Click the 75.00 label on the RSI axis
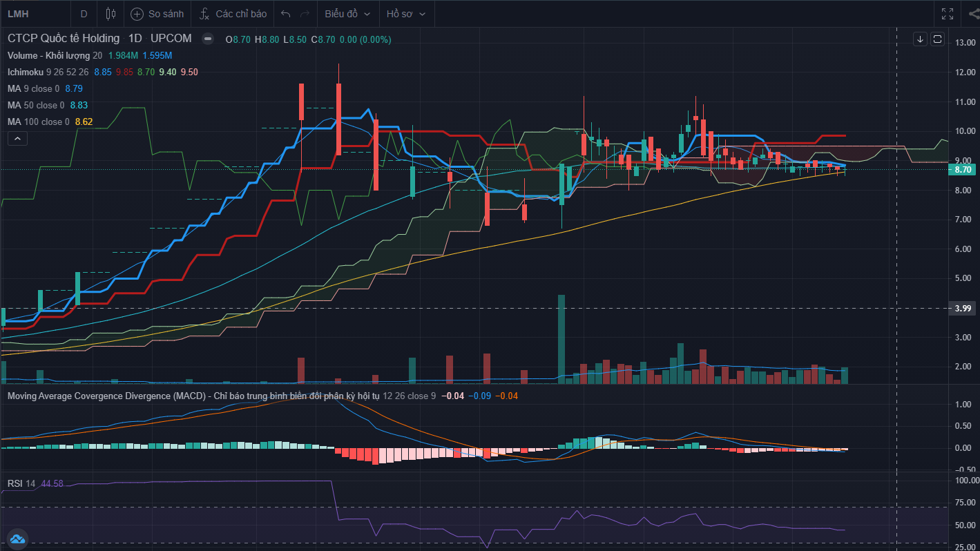The width and height of the screenshot is (980, 551). click(x=964, y=503)
